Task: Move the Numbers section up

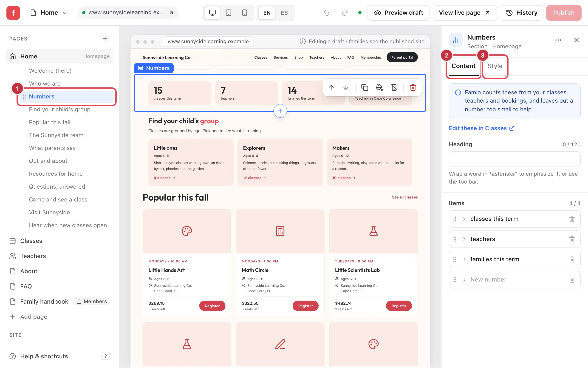Action: coord(331,87)
